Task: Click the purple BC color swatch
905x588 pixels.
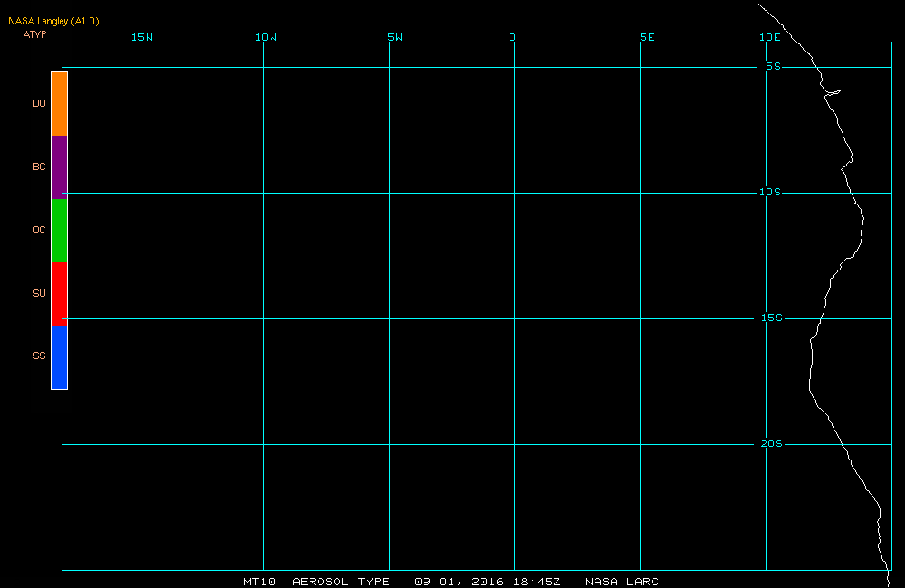Action: 60,167
